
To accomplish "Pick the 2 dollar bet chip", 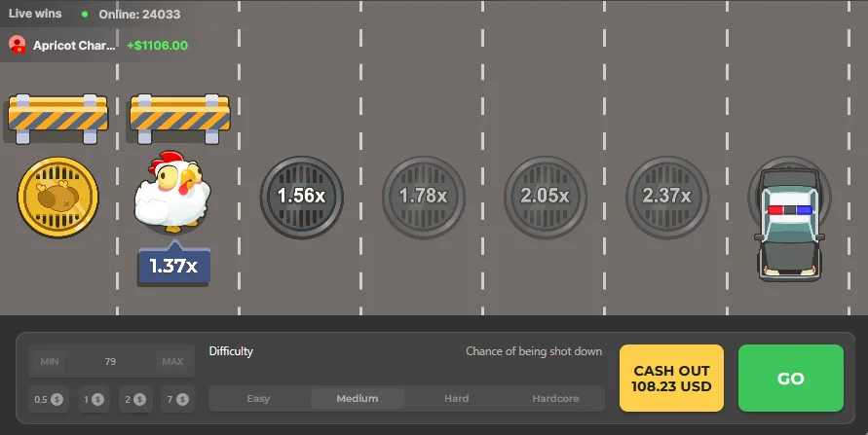I will (135, 399).
